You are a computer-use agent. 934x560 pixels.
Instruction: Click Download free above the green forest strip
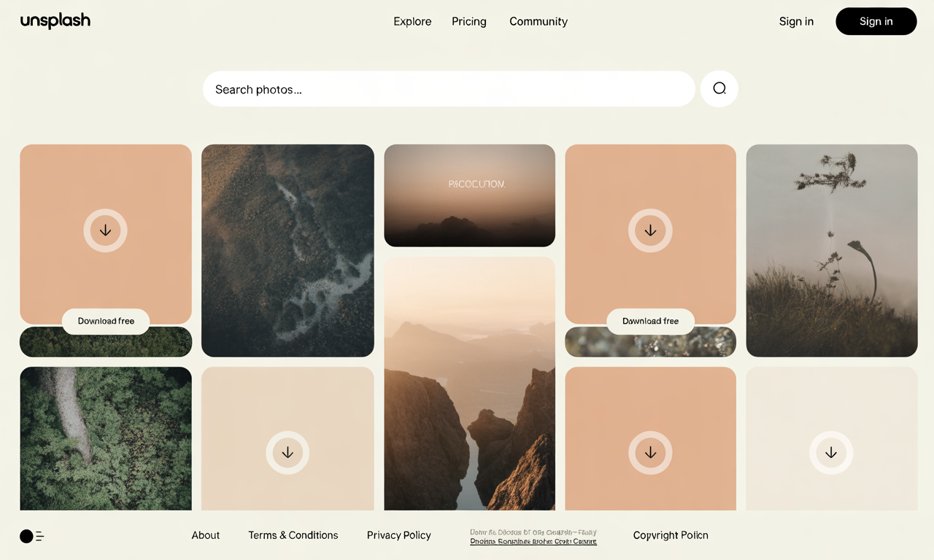pos(106,322)
